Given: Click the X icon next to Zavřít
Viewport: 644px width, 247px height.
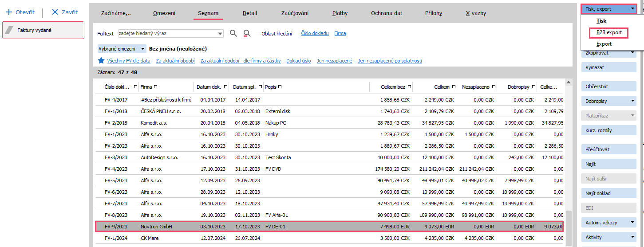Looking at the screenshot, I should [55, 12].
